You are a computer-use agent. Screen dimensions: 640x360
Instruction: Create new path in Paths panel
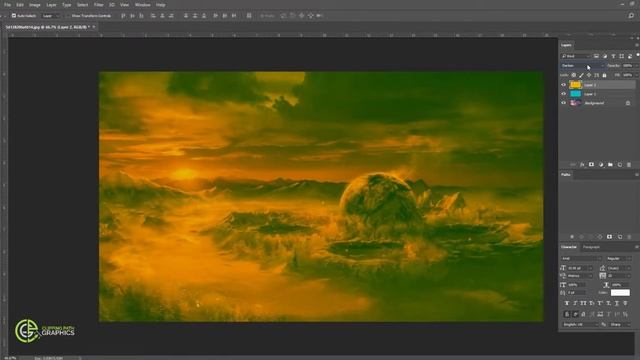pos(620,237)
